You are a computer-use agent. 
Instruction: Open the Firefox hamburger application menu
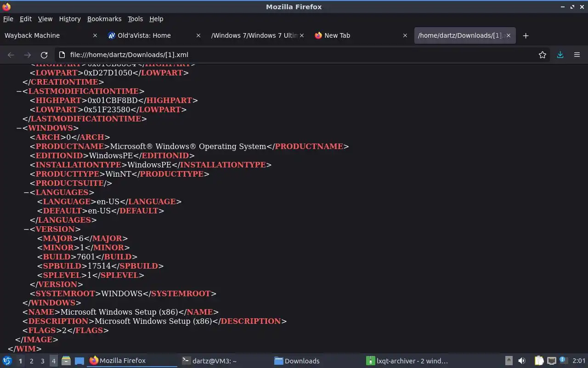click(577, 55)
